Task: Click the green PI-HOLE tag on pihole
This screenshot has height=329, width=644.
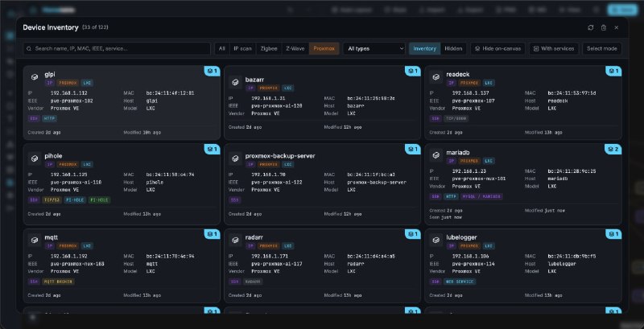Action: tap(99, 200)
